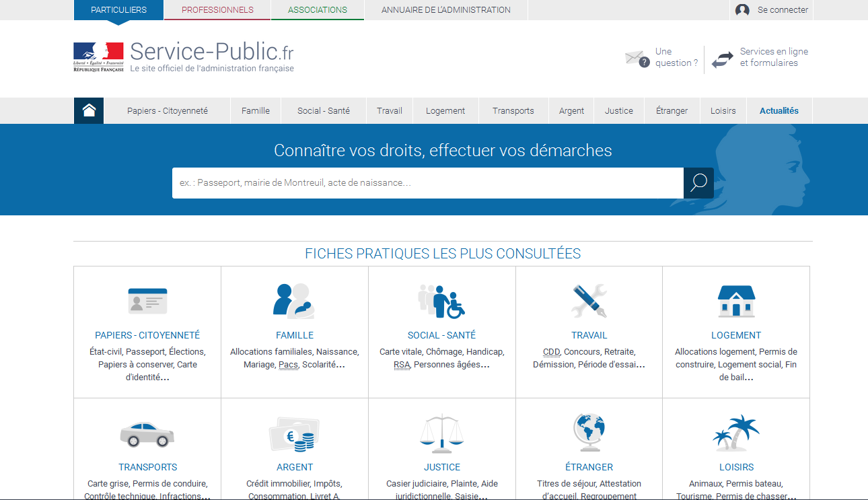868x500 pixels.
Task: Click text 'Animaux, Permis bateau'
Action: tap(736, 484)
